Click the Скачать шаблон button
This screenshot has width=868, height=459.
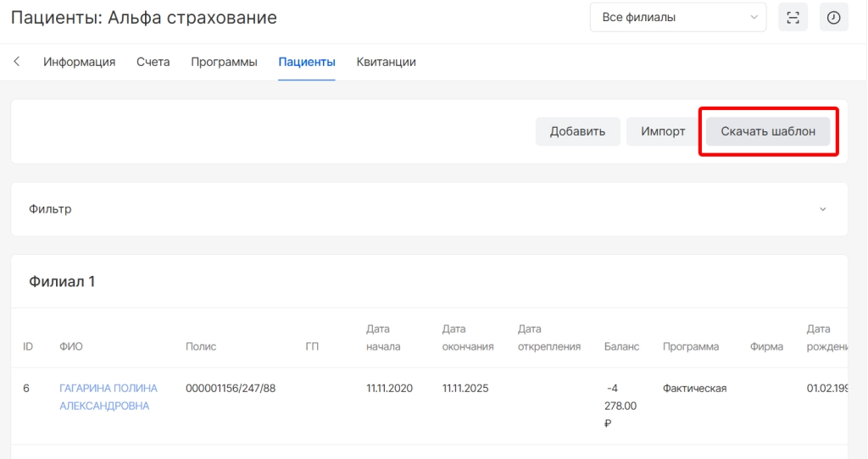[768, 131]
